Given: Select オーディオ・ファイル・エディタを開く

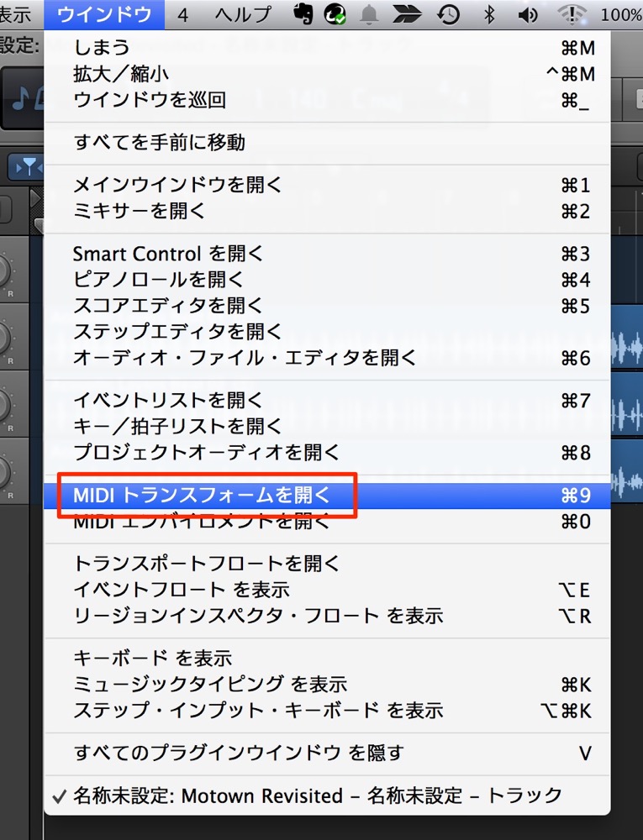Looking at the screenshot, I should coord(327,358).
